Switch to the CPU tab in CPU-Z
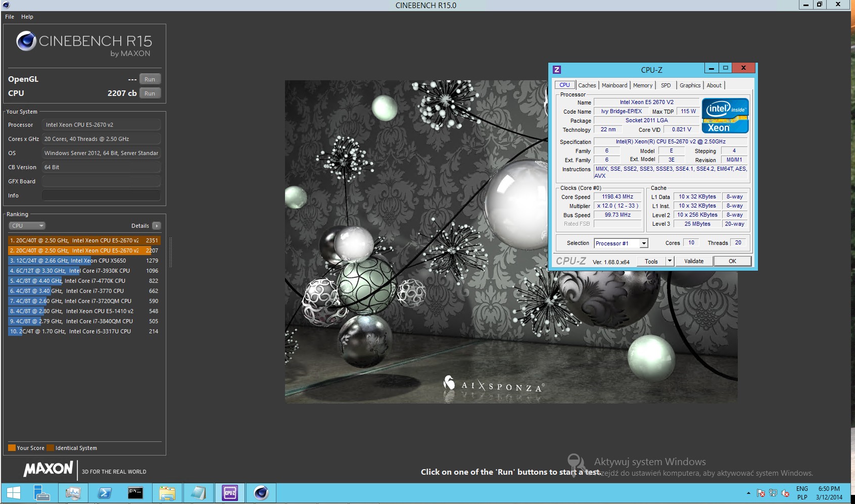The width and height of the screenshot is (855, 504). click(x=564, y=85)
